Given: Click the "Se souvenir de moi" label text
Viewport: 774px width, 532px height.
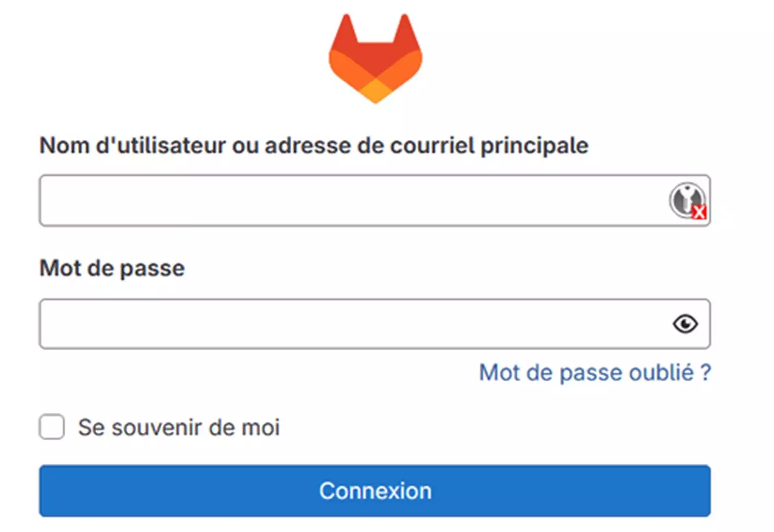Looking at the screenshot, I should pyautogui.click(x=178, y=427).
